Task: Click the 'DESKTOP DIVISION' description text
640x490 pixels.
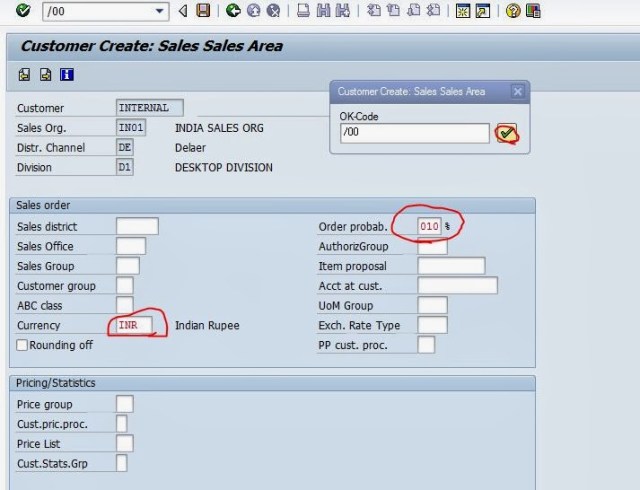Action: point(224,167)
